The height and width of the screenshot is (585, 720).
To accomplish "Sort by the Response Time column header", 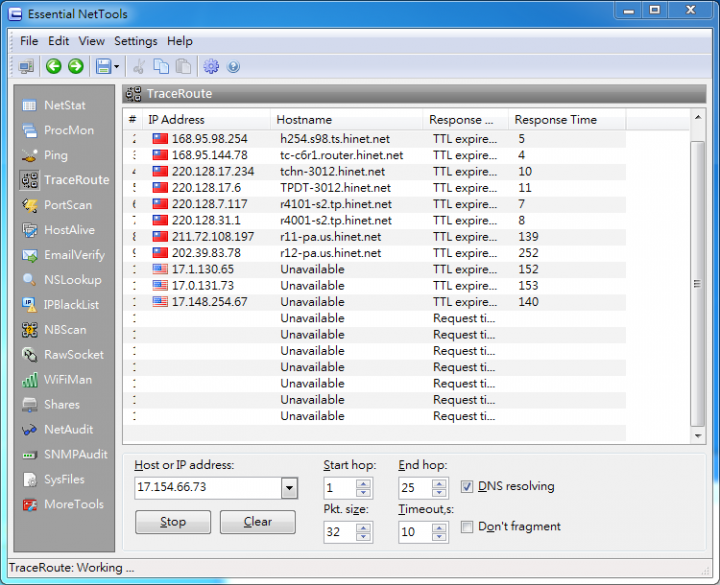I will (x=567, y=120).
